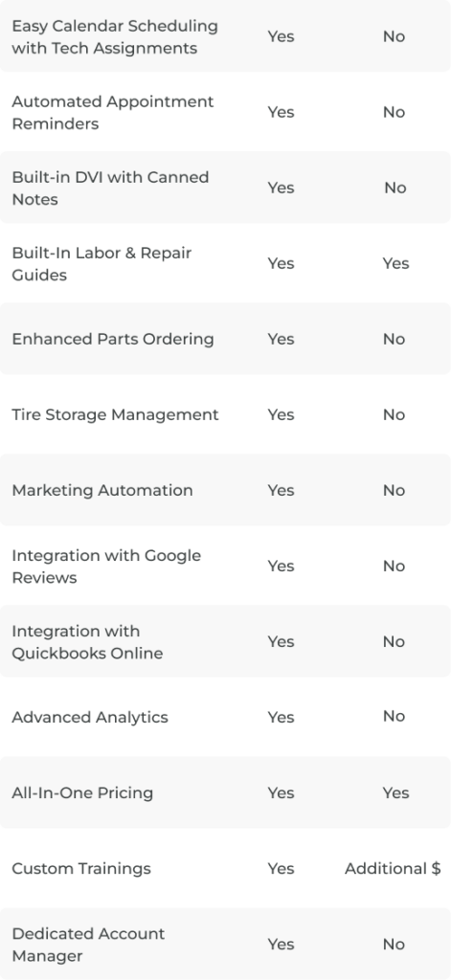Select the Enhanced Parts Ordering feature text
Screen dimensions: 451x980
(113, 340)
